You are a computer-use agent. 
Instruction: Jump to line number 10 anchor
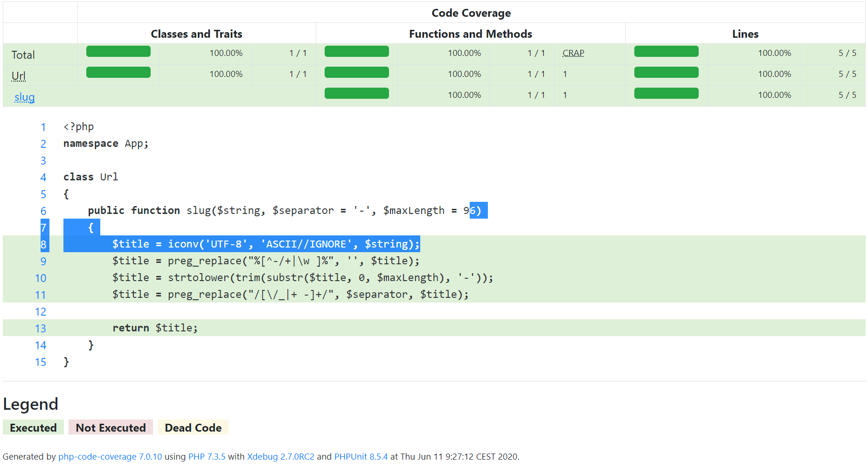[x=41, y=278]
